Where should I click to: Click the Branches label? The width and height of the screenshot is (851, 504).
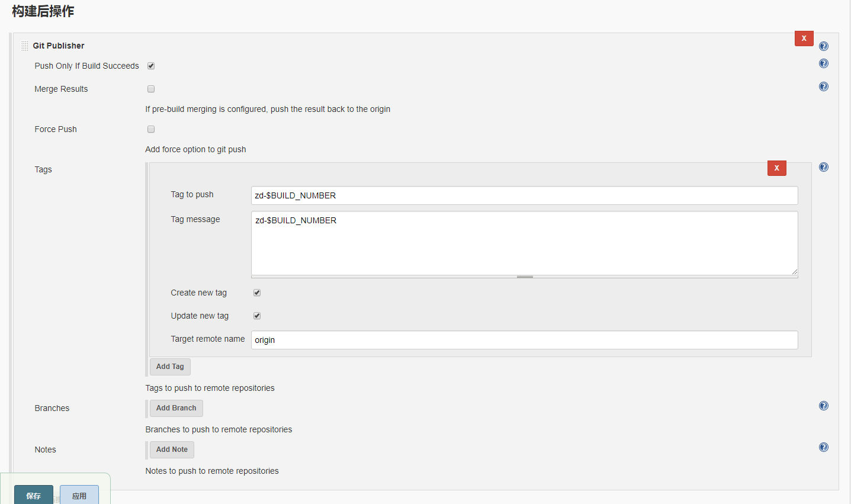click(x=52, y=408)
